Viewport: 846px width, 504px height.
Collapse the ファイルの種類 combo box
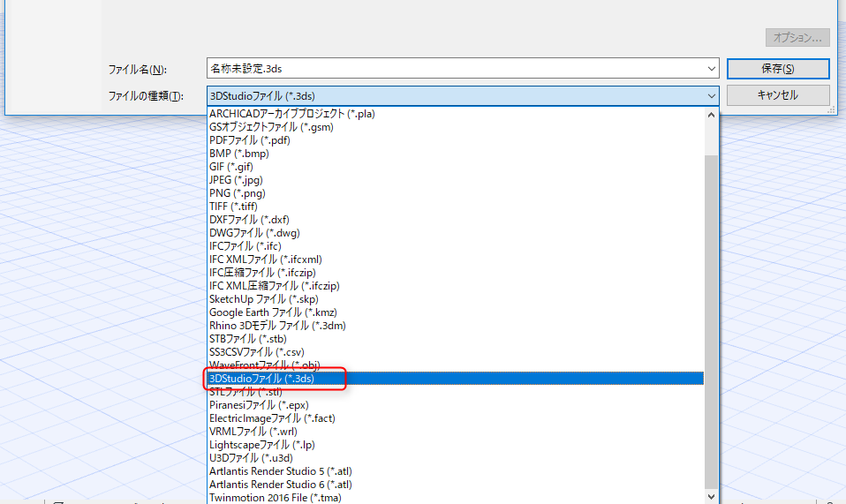(x=711, y=96)
